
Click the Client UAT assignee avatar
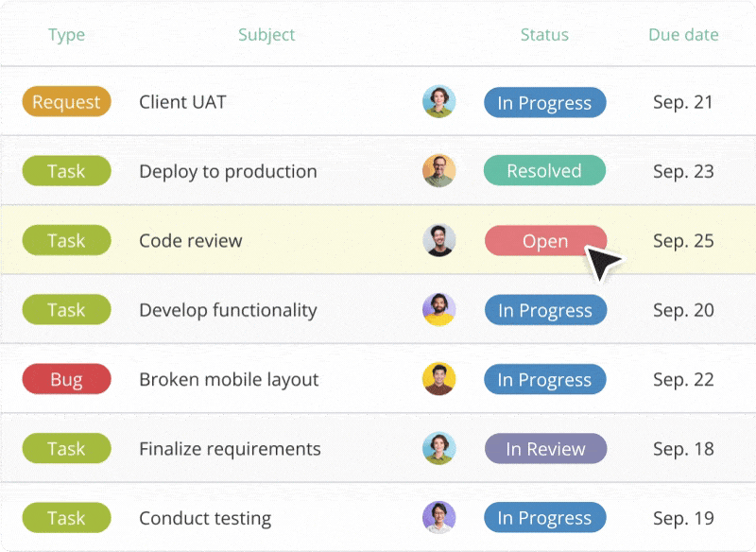point(438,102)
